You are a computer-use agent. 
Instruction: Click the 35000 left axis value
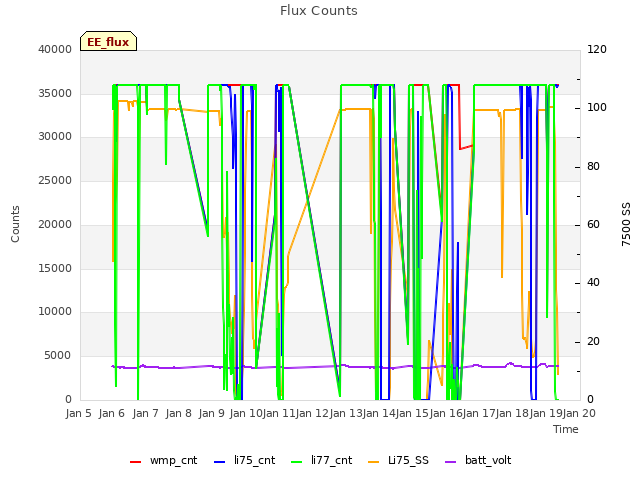click(x=55, y=93)
